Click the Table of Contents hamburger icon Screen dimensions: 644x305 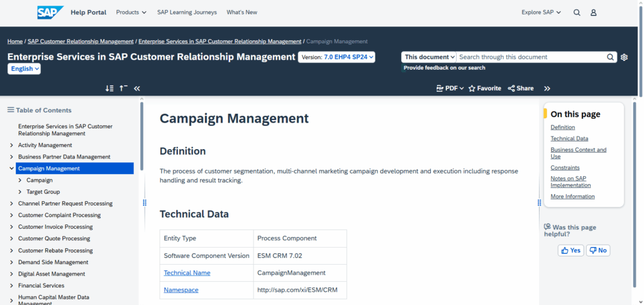11,110
